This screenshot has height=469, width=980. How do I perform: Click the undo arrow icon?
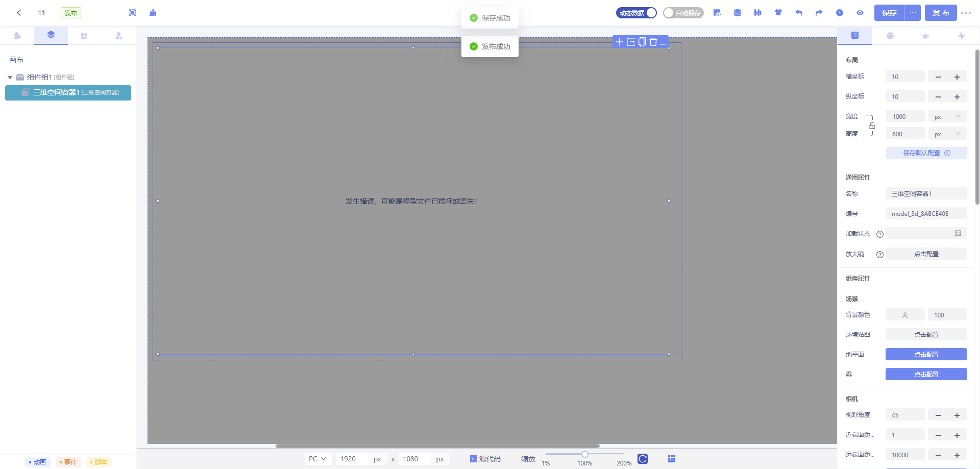coord(799,13)
